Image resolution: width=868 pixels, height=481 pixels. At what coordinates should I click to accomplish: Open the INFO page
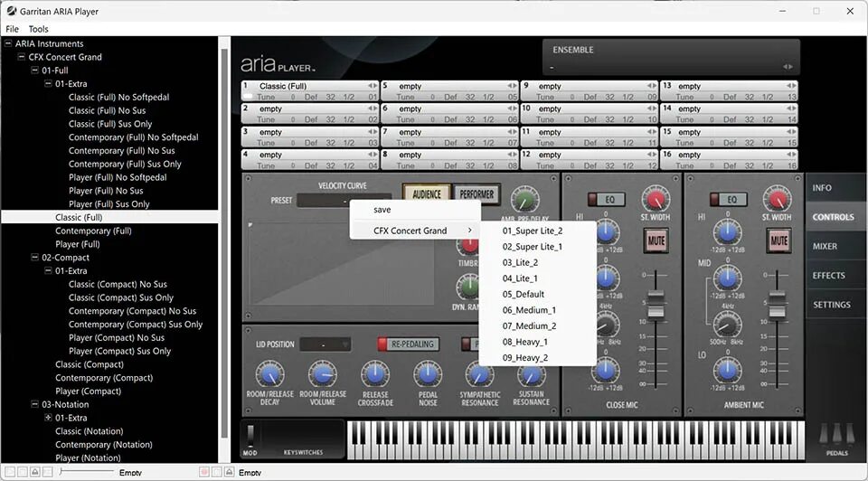(x=836, y=188)
